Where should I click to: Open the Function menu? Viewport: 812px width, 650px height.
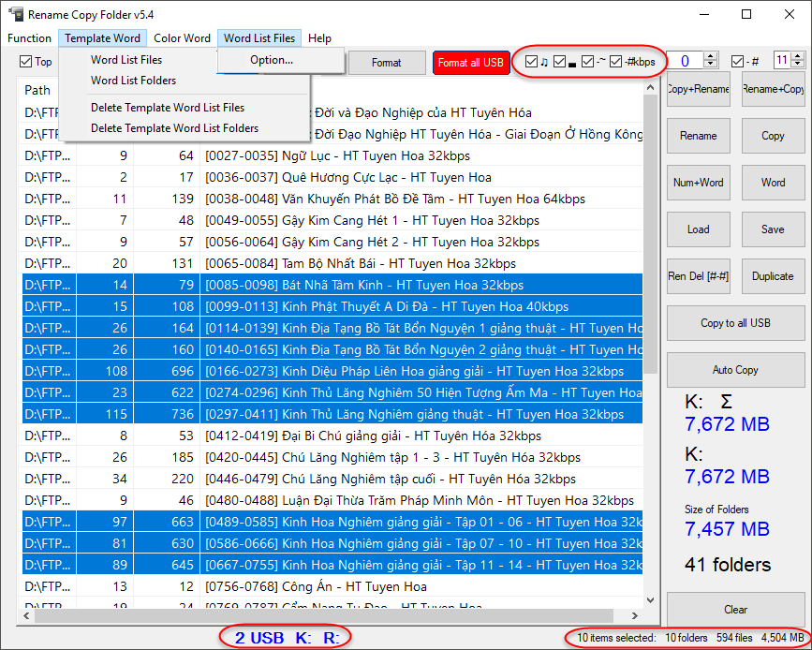click(29, 38)
